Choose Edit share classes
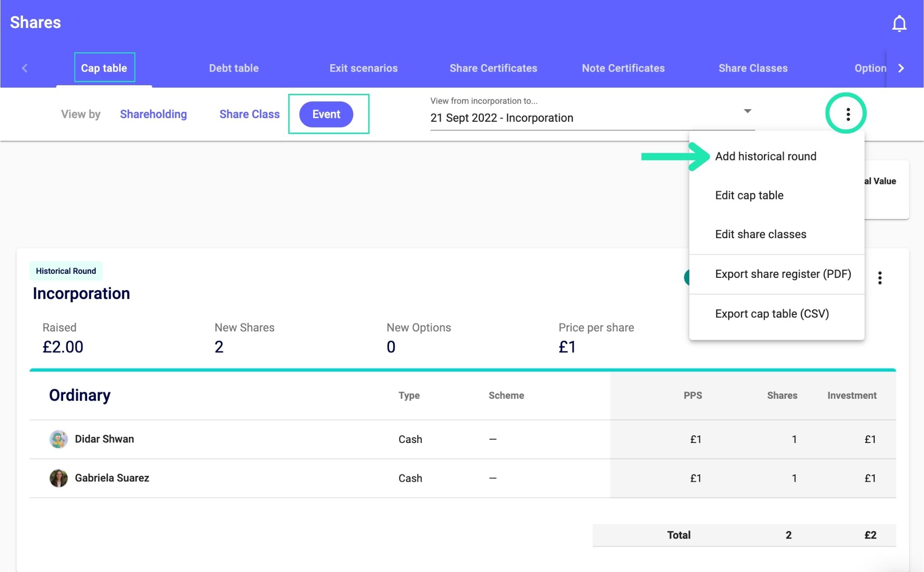The image size is (924, 572). [x=760, y=234]
